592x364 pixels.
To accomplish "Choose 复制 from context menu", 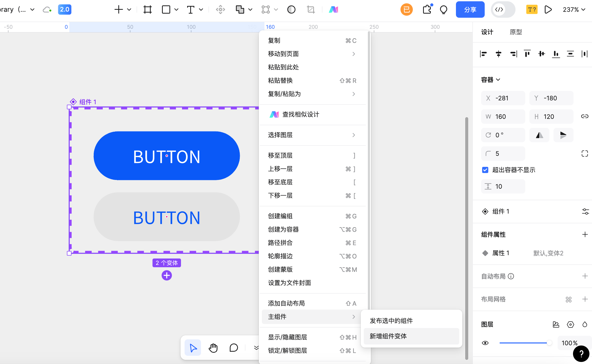I will pyautogui.click(x=313, y=41).
